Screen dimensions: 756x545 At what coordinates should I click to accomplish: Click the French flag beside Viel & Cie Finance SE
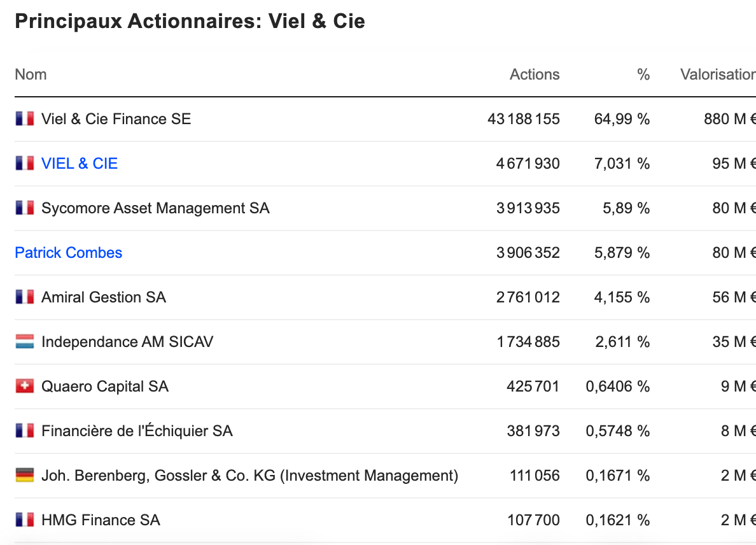coord(24,119)
